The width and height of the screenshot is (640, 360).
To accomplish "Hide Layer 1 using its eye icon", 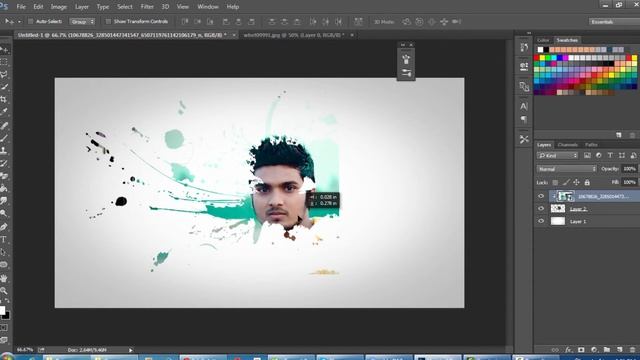I will point(541,221).
